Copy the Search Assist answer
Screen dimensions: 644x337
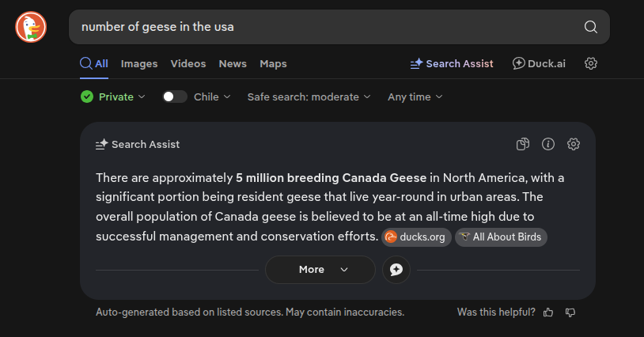coord(523,144)
